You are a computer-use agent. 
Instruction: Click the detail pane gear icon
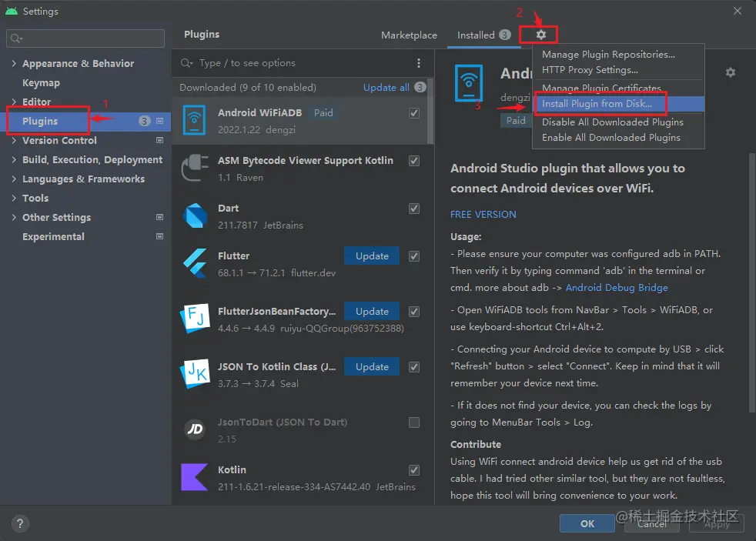pyautogui.click(x=731, y=72)
